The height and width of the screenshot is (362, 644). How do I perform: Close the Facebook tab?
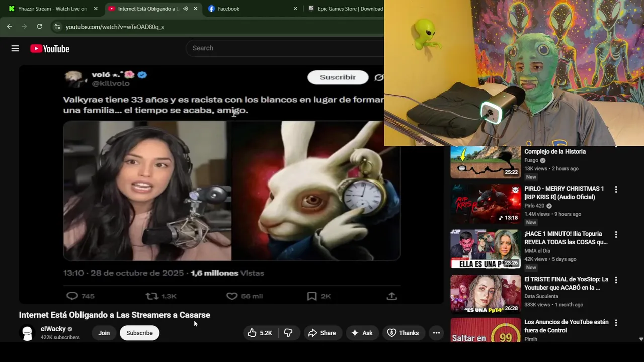coord(295,9)
